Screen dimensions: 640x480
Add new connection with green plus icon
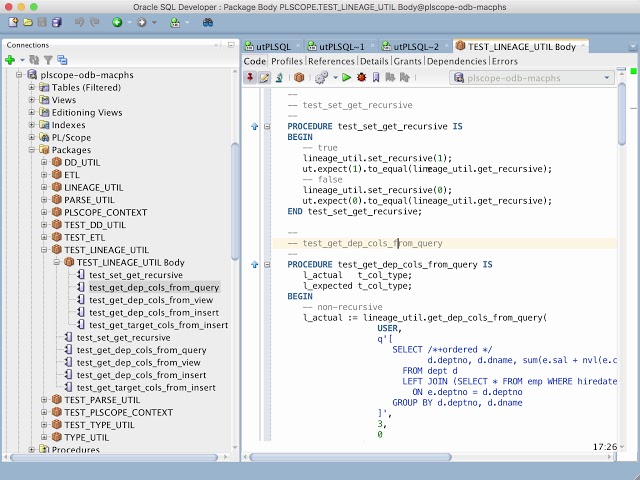[x=10, y=60]
